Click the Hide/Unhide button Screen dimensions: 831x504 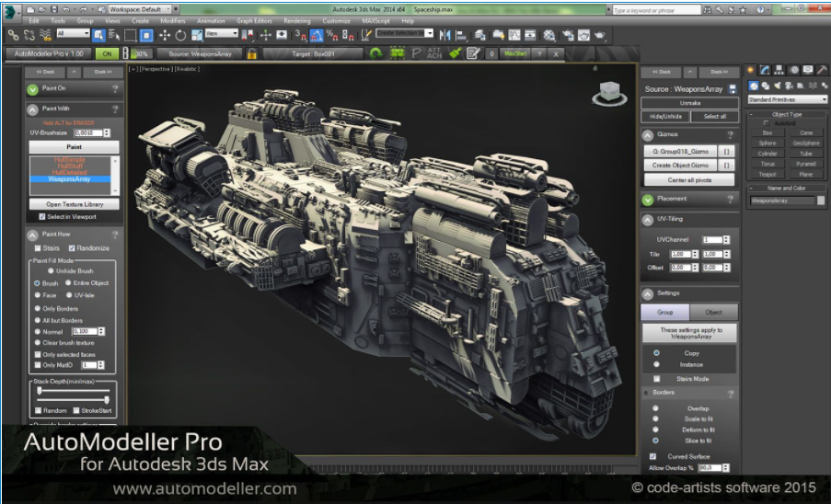665,116
